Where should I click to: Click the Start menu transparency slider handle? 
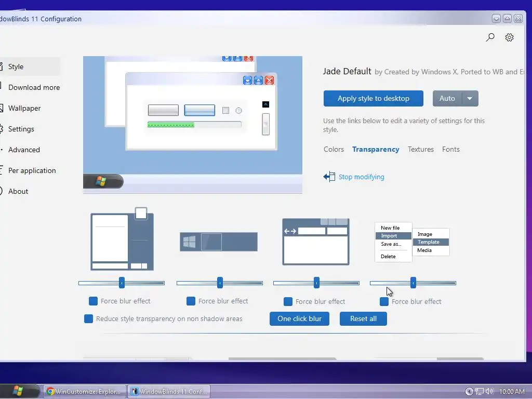[122, 283]
